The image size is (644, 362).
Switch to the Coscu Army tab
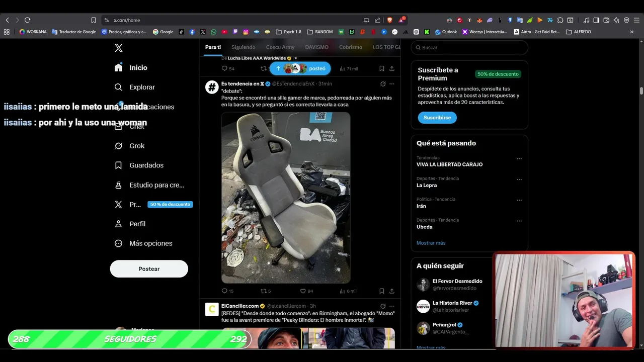point(280,47)
